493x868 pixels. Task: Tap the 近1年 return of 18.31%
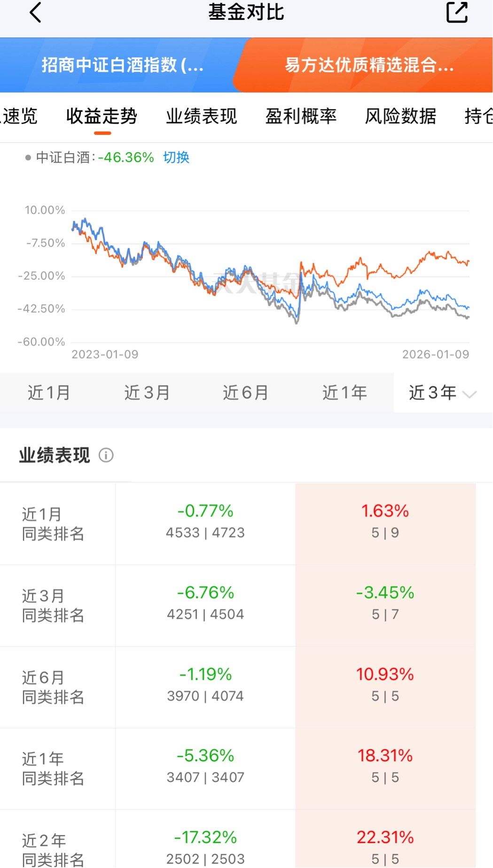pyautogui.click(x=385, y=756)
